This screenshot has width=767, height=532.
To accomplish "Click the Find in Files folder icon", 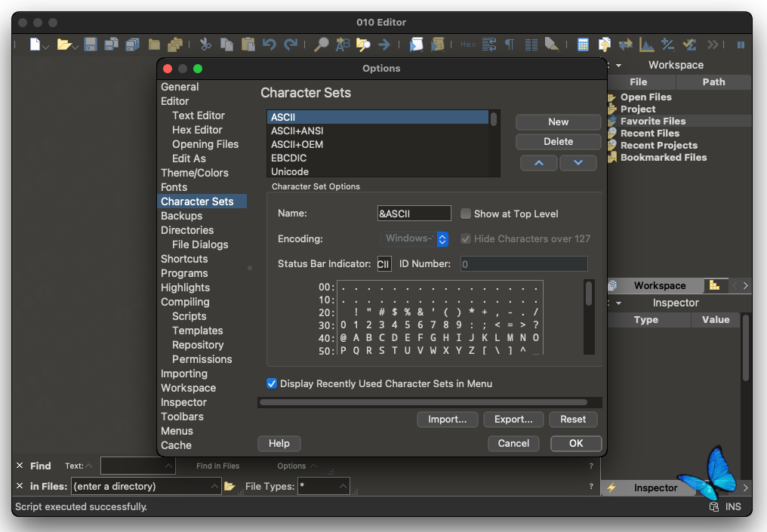I will (363, 45).
